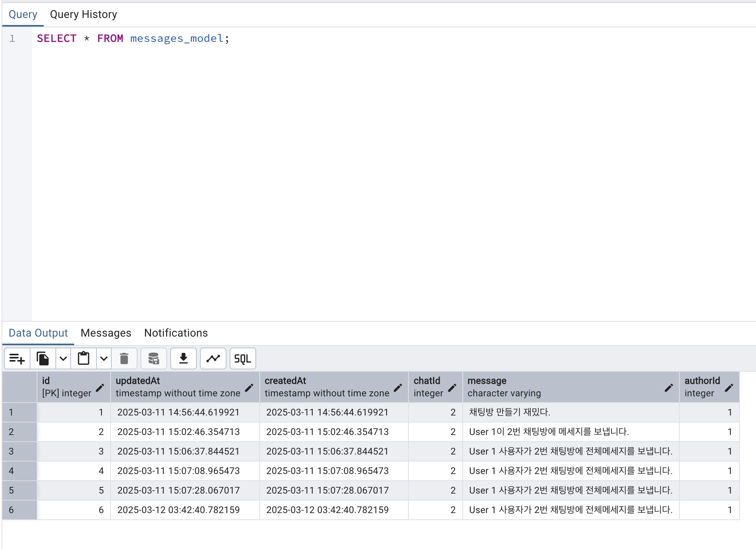Open the Graph Visualiser icon

pyautogui.click(x=213, y=358)
